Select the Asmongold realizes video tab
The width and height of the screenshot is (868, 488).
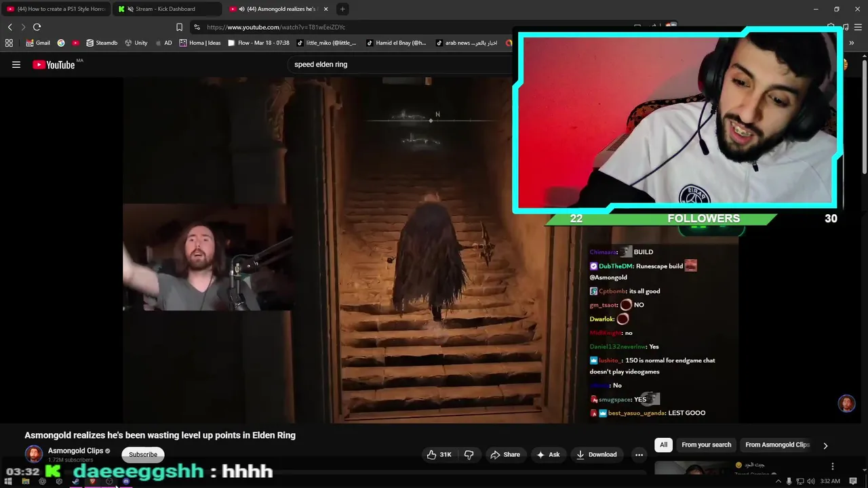pos(278,9)
